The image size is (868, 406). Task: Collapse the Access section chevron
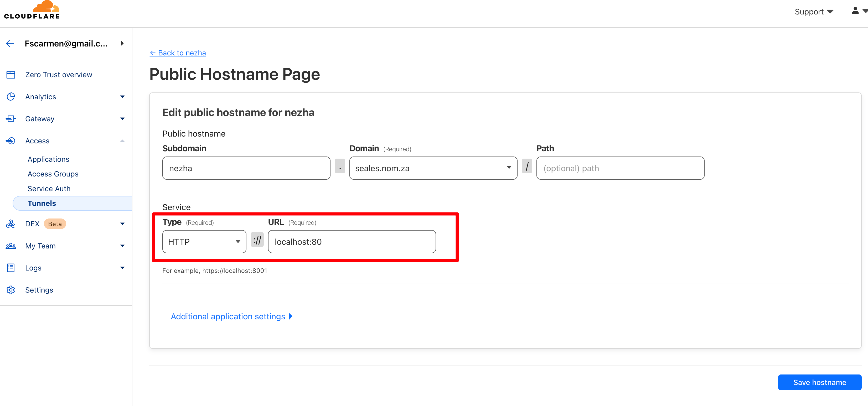(122, 141)
